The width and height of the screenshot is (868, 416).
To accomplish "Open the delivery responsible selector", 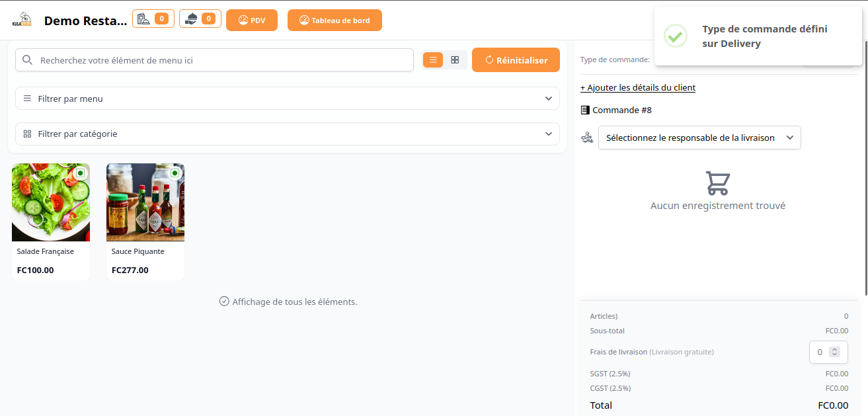I will coord(699,138).
